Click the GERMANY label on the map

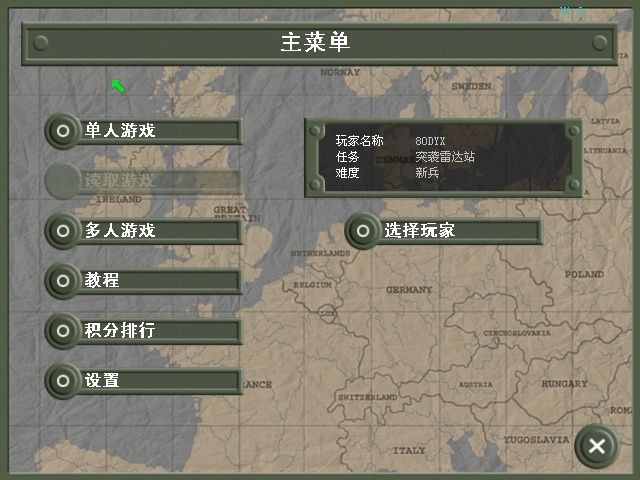tap(409, 289)
